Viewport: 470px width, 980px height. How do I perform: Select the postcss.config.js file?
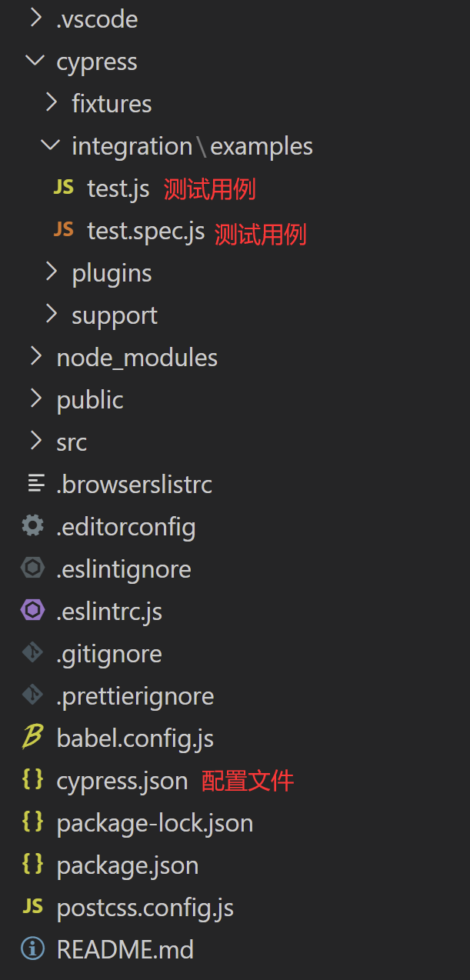[x=145, y=908]
